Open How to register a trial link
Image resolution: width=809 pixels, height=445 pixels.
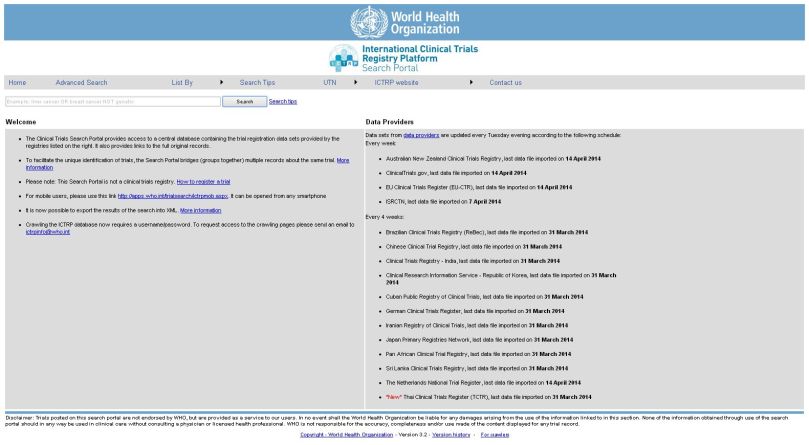[x=203, y=182]
